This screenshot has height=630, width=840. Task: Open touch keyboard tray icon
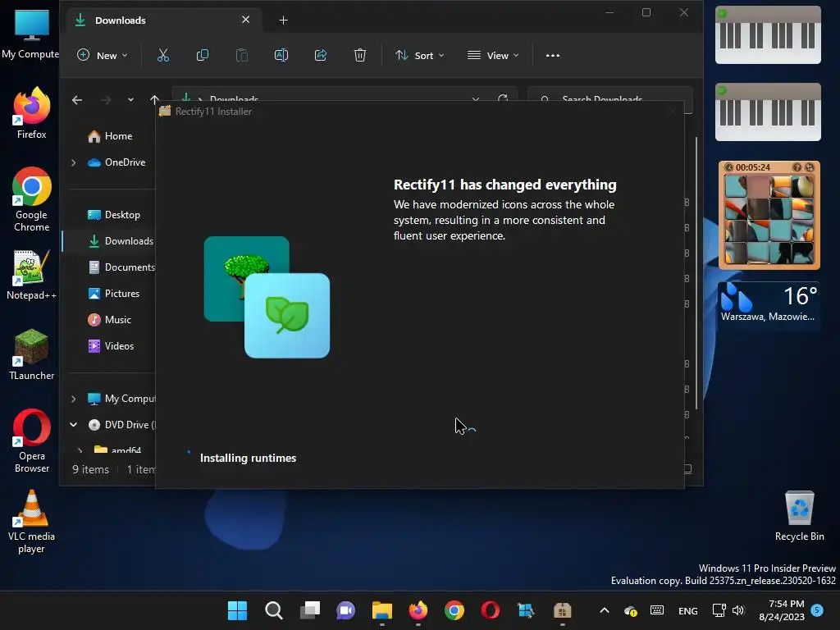click(657, 610)
